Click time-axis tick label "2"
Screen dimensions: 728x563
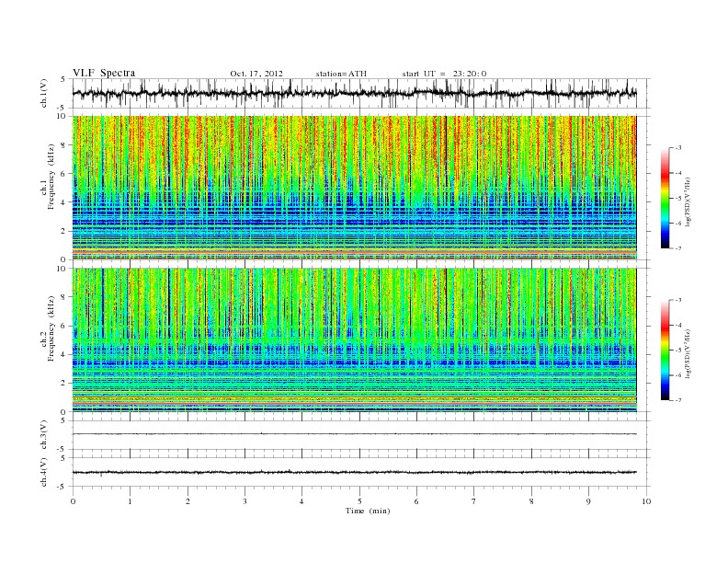pos(188,501)
